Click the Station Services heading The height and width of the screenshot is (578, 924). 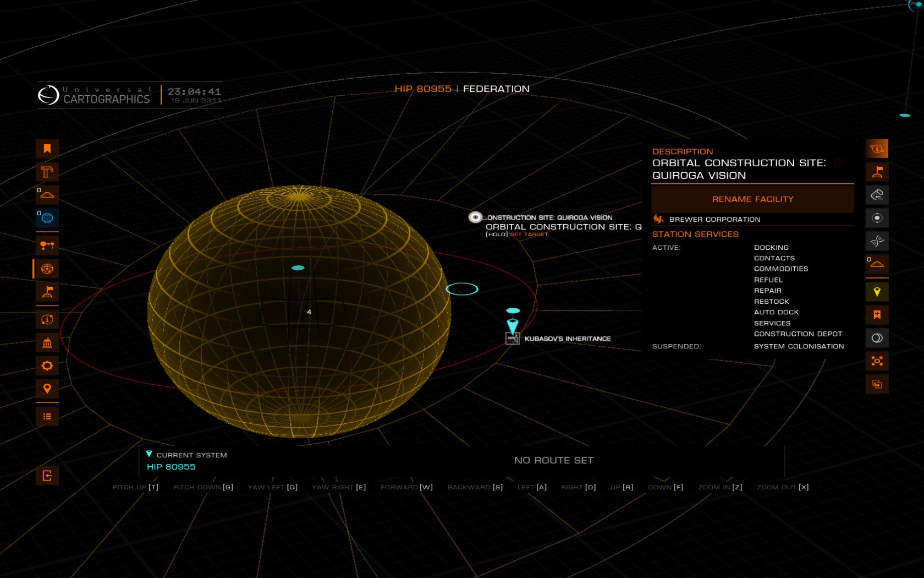pyautogui.click(x=695, y=235)
